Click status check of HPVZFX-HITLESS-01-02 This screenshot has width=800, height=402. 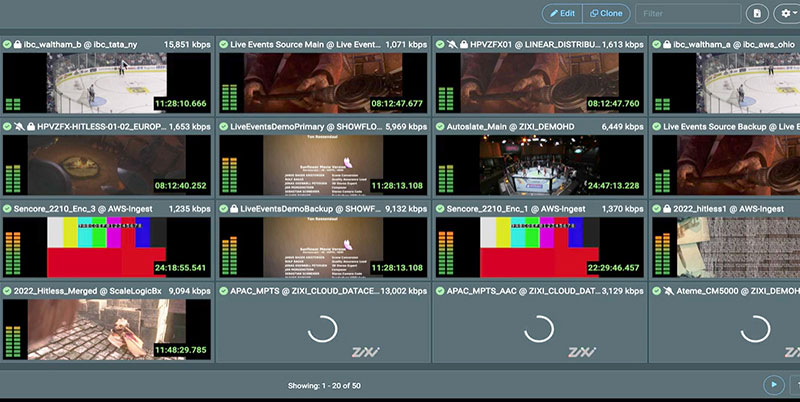click(7, 127)
